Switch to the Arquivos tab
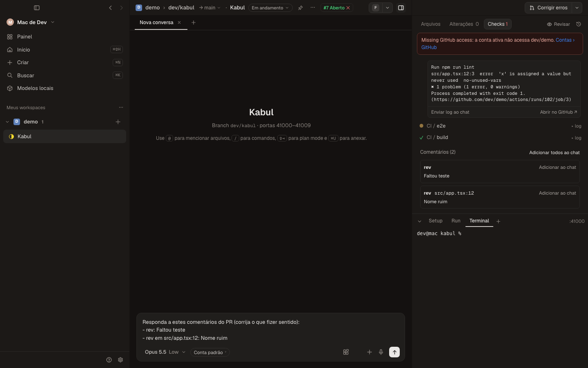The width and height of the screenshot is (588, 368). pos(431,24)
